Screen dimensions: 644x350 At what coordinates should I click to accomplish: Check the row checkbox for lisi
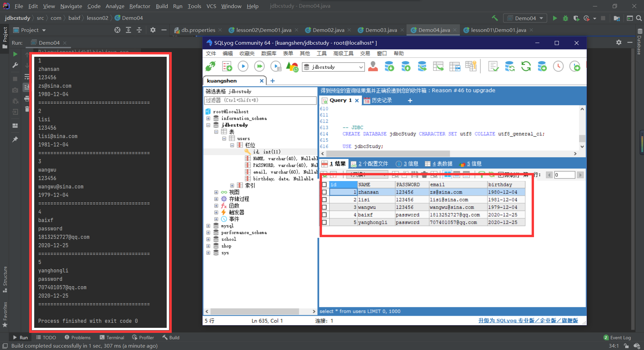(324, 200)
